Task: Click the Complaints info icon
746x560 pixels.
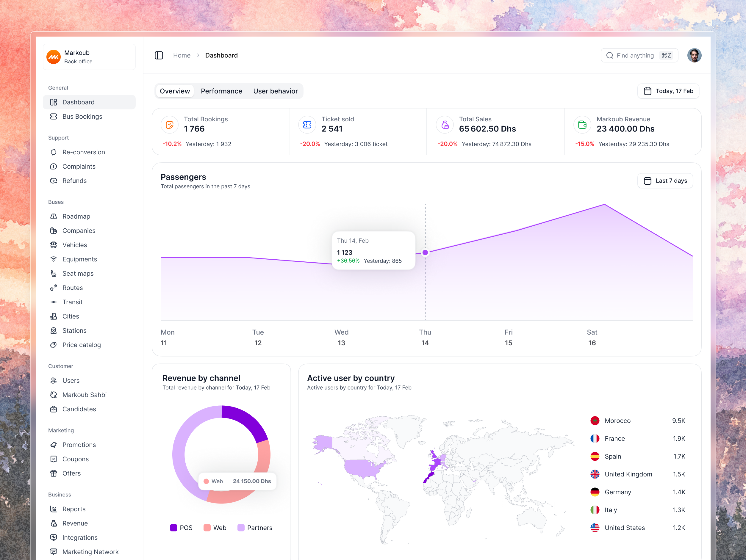Action: (54, 167)
